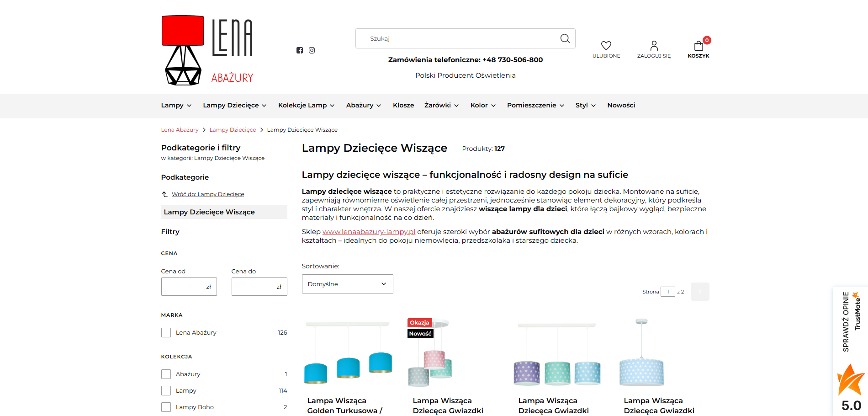Open the Sortowanie Domyślne dropdown
Viewport: 868px width, 416px height.
tap(347, 284)
